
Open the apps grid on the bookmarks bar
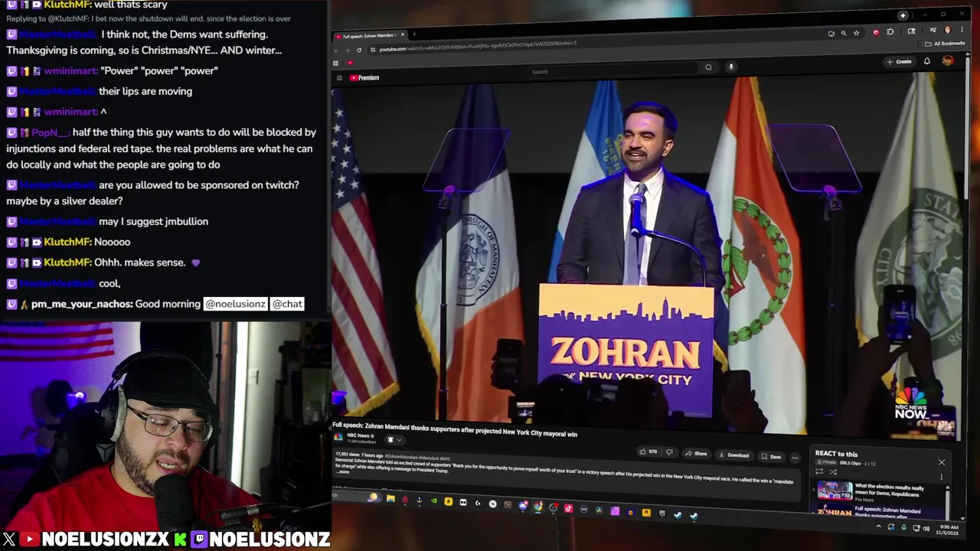(x=335, y=63)
